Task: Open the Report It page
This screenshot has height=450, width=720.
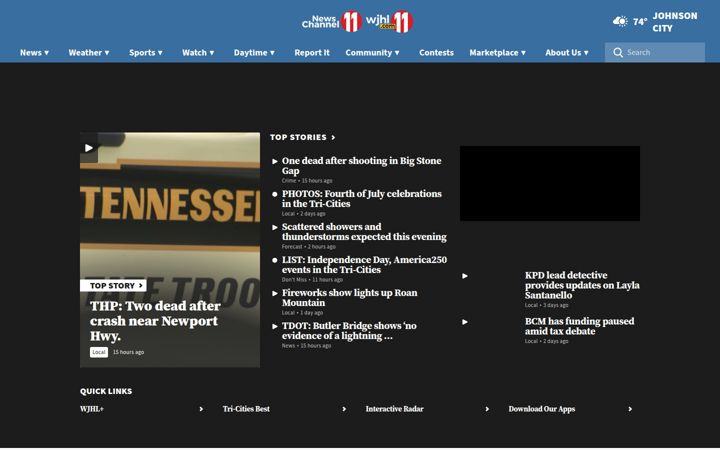Action: click(x=312, y=52)
